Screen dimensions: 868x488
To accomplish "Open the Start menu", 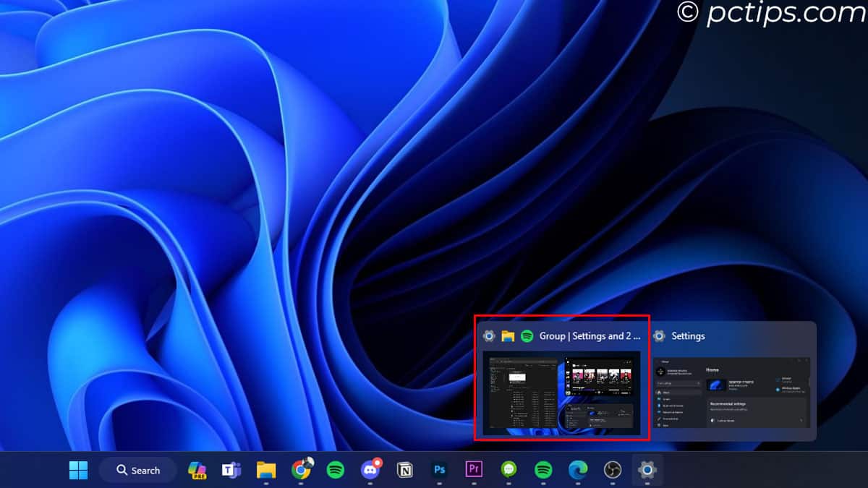I will click(x=78, y=470).
